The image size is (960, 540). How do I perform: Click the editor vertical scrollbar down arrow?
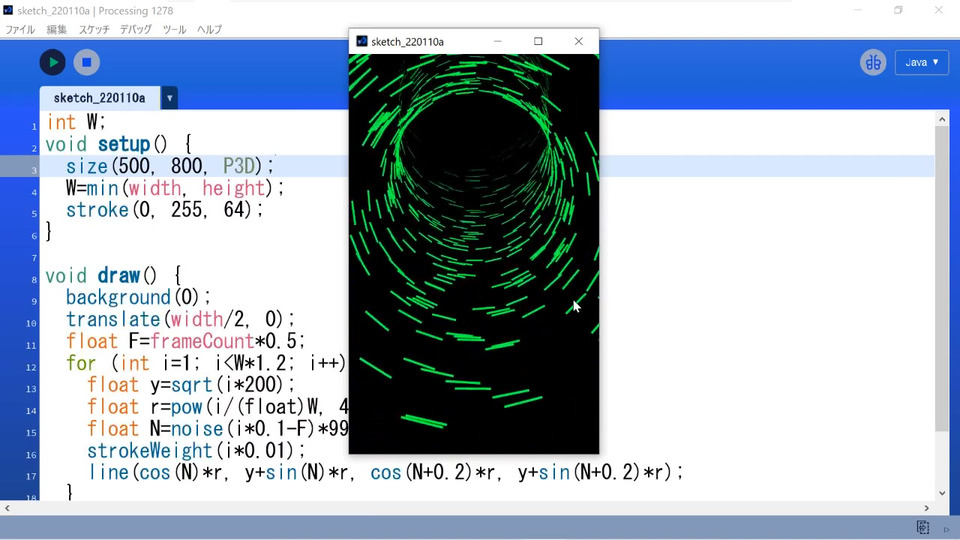pyautogui.click(x=942, y=493)
